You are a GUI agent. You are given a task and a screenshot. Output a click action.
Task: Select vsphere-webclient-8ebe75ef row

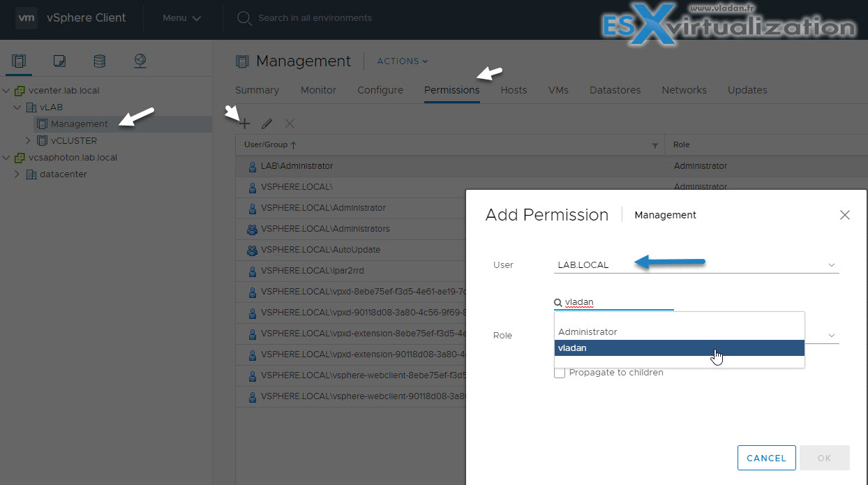[x=350, y=375]
